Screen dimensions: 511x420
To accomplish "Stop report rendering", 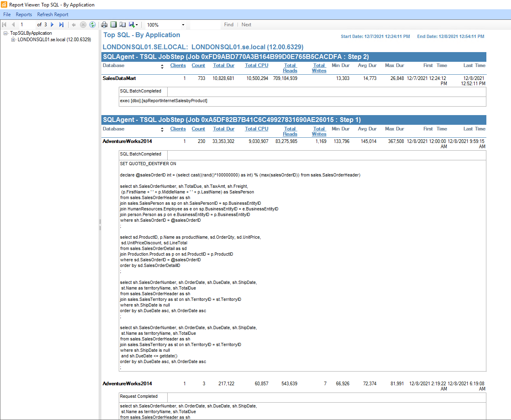I will pos(83,25).
